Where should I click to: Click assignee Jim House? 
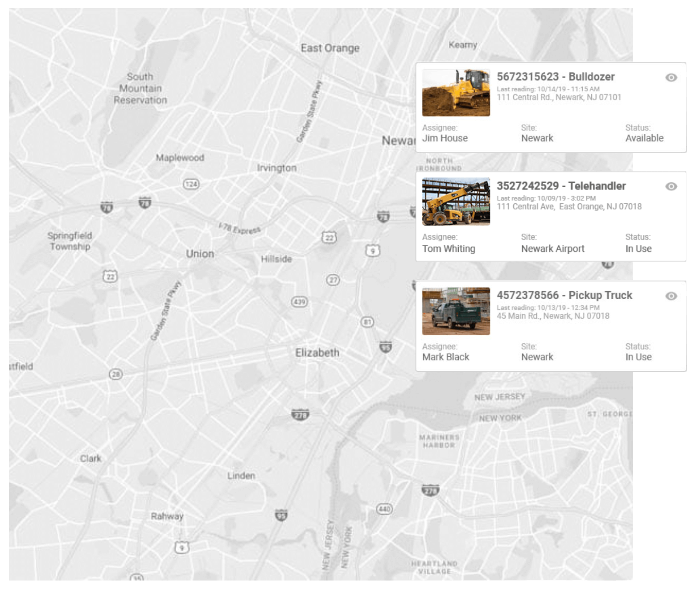click(445, 138)
